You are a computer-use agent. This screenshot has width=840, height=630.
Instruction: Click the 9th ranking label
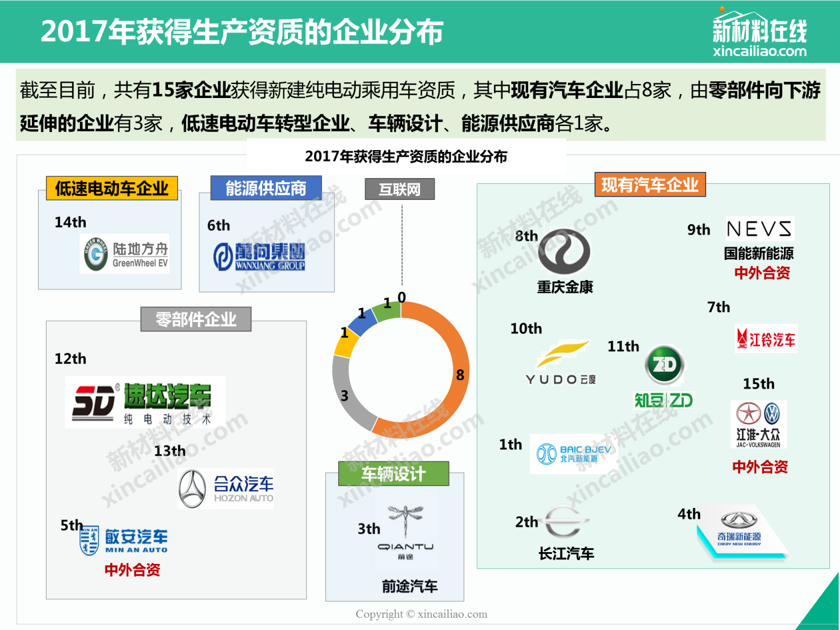(x=699, y=230)
